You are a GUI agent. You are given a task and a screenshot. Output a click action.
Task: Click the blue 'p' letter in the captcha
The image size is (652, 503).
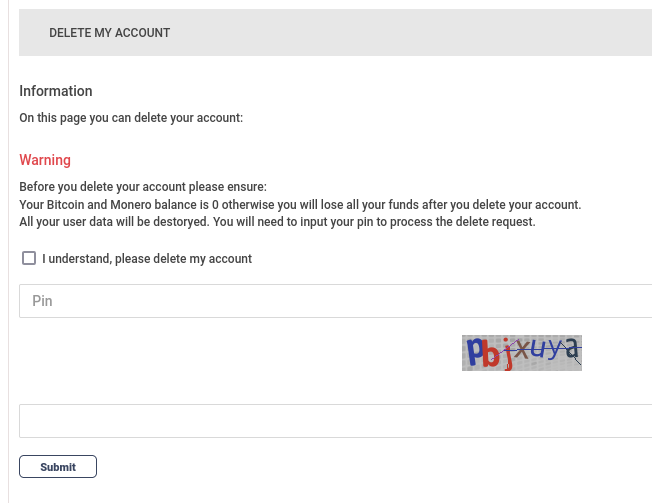(x=475, y=353)
